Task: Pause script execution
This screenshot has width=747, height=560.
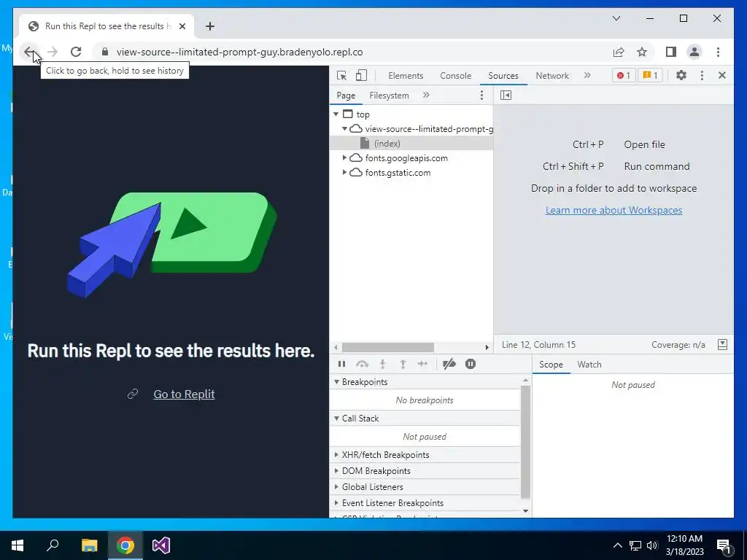Action: [341, 364]
